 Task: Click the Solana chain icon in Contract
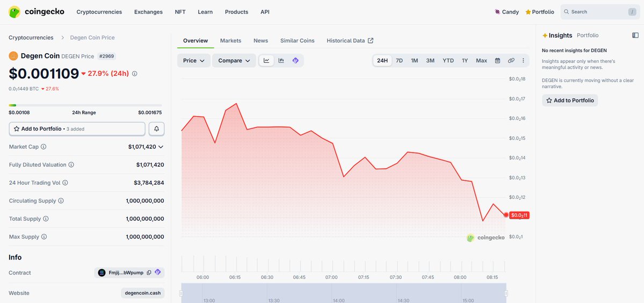(x=102, y=272)
